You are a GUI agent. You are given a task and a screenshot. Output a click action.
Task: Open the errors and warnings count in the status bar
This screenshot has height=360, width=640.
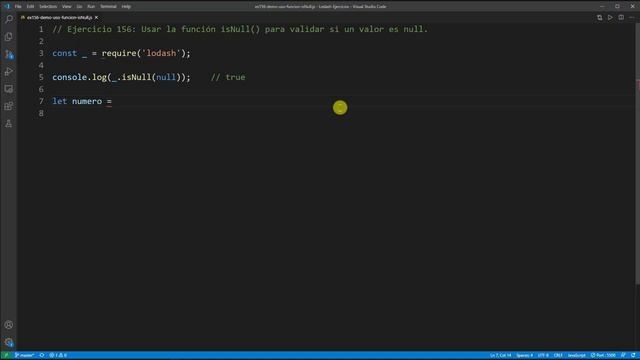pos(58,356)
